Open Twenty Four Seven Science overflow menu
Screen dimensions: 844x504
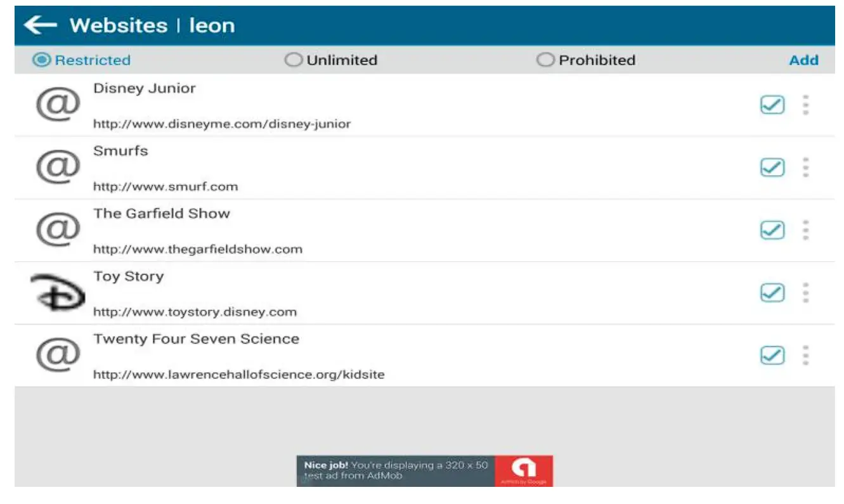point(805,356)
